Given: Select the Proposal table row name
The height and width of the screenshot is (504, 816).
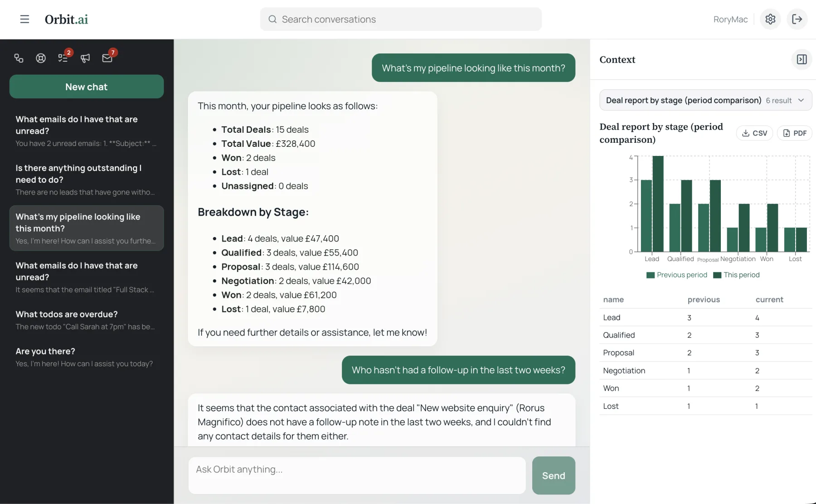Looking at the screenshot, I should point(618,353).
